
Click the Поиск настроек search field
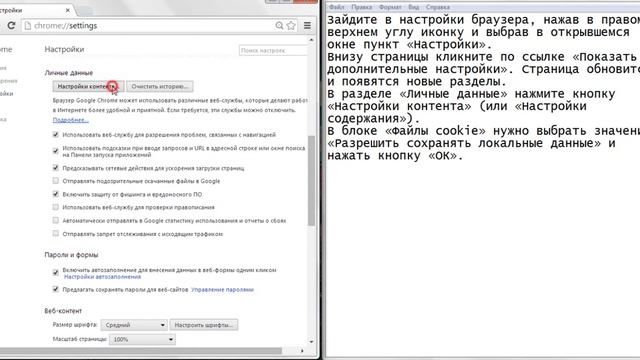(x=273, y=50)
